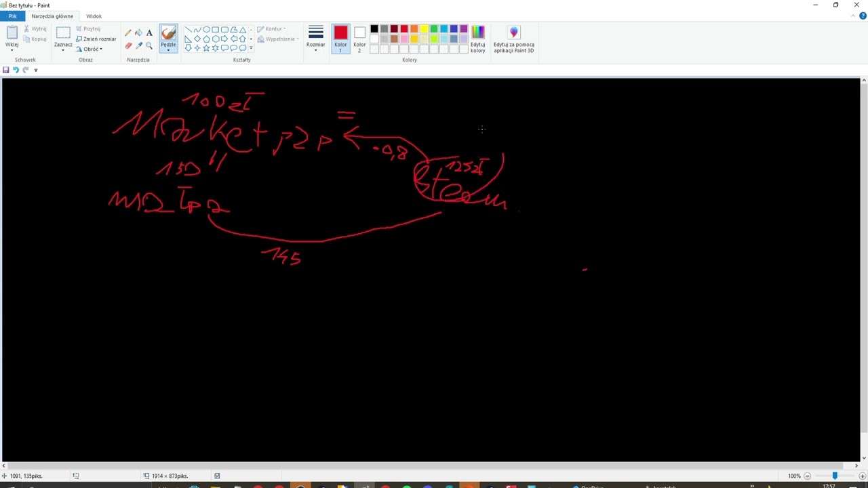Choose the hexagon shape
Image resolution: width=868 pixels, height=488 pixels.
pyautogui.click(x=216, y=39)
